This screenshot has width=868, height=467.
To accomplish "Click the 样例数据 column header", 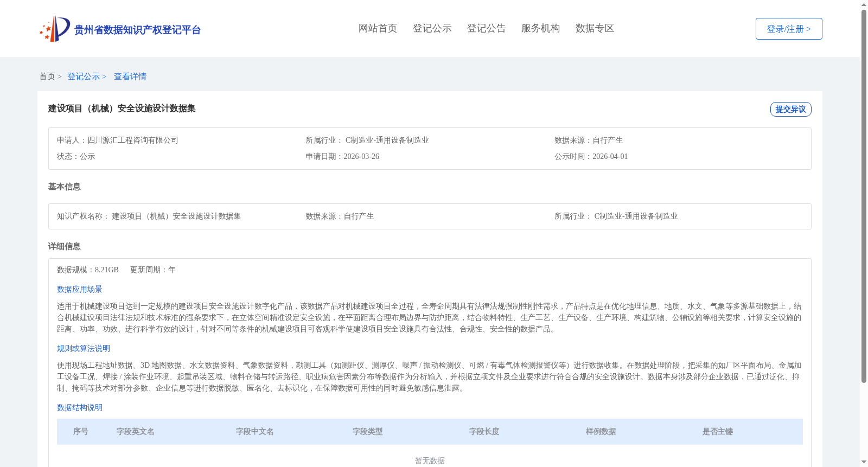I will click(601, 432).
